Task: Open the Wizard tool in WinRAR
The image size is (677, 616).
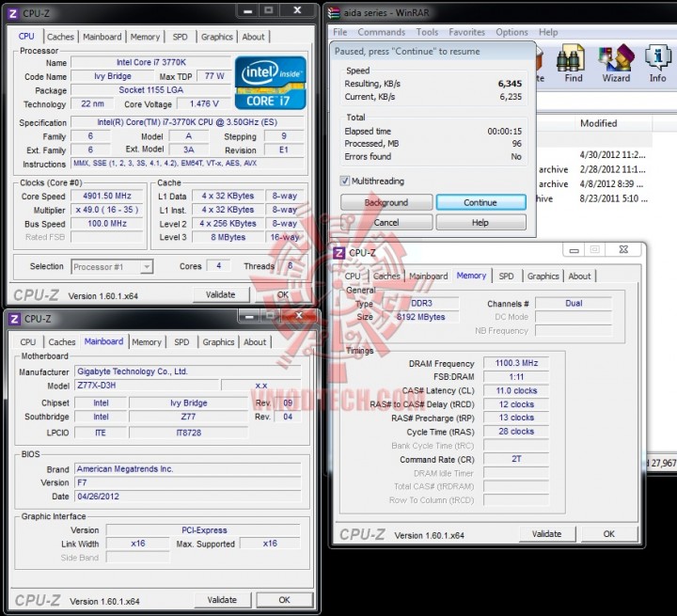Action: tap(616, 64)
